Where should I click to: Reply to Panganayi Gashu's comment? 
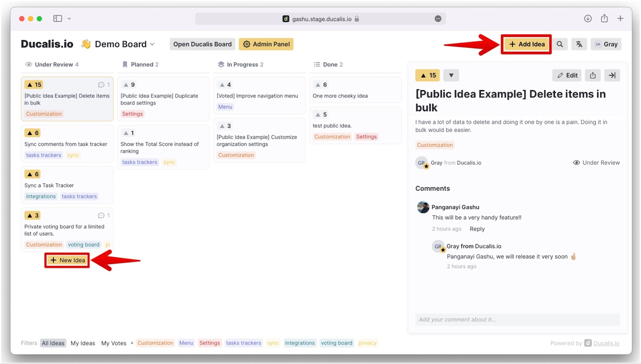(477, 229)
